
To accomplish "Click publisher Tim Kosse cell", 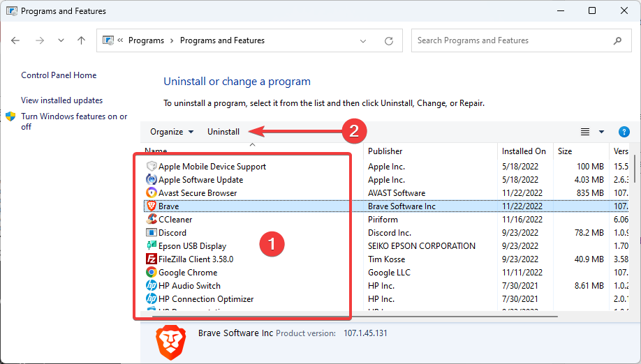I will click(386, 259).
